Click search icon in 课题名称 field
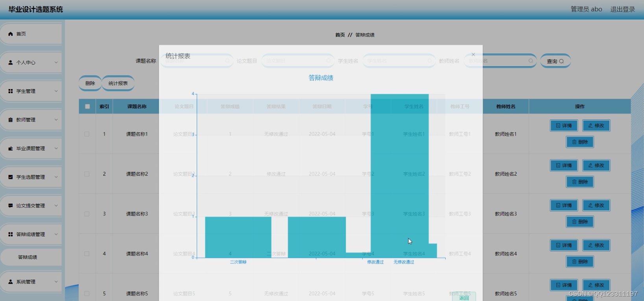The width and height of the screenshot is (644, 301). (227, 61)
